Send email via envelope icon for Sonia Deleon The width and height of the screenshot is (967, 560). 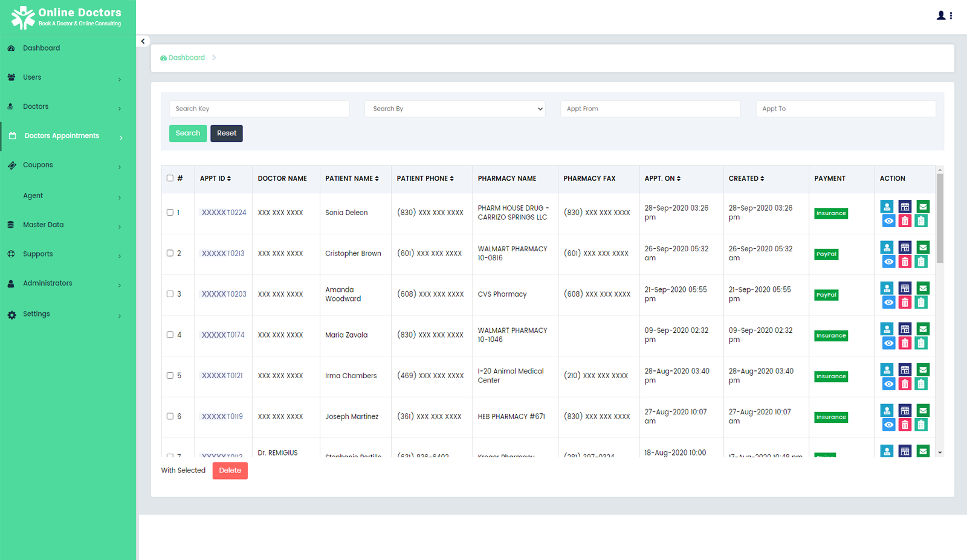pos(923,207)
